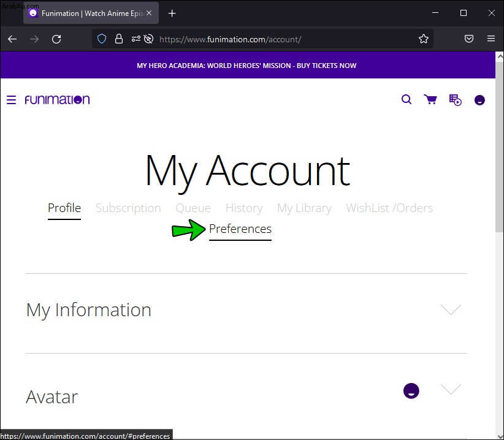Open the History tab
The image size is (504, 440).
pyautogui.click(x=244, y=208)
